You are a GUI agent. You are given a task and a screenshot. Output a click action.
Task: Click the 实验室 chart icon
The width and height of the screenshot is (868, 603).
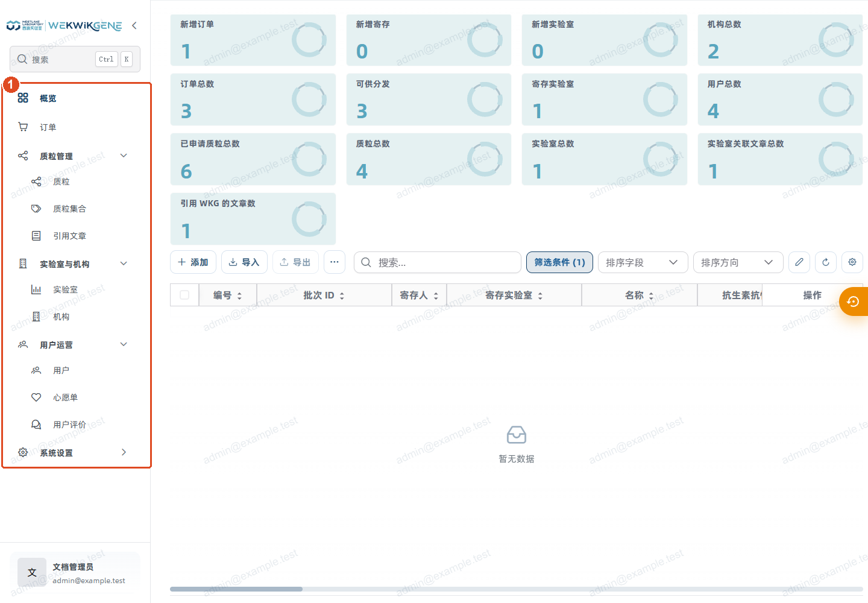point(36,289)
